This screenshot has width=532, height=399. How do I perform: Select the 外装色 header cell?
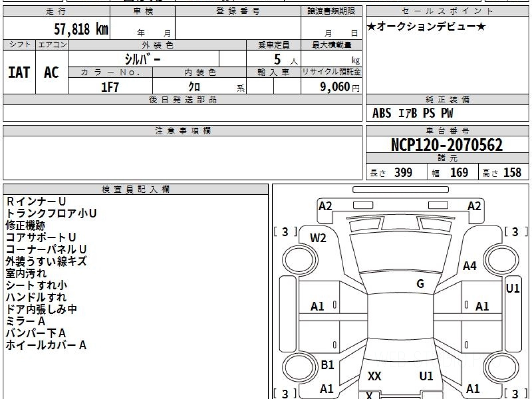click(157, 45)
